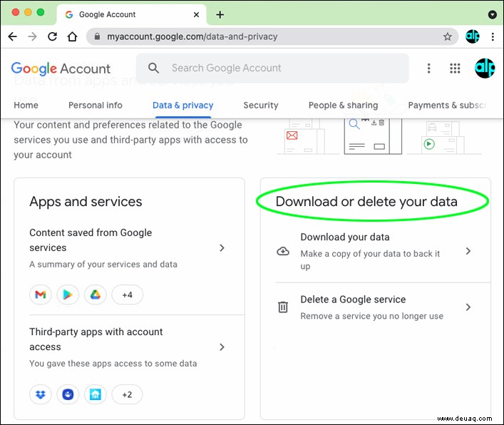Image resolution: width=504 pixels, height=425 pixels.
Task: Click the Chrome profile avatar in toolbar
Action: [472, 36]
